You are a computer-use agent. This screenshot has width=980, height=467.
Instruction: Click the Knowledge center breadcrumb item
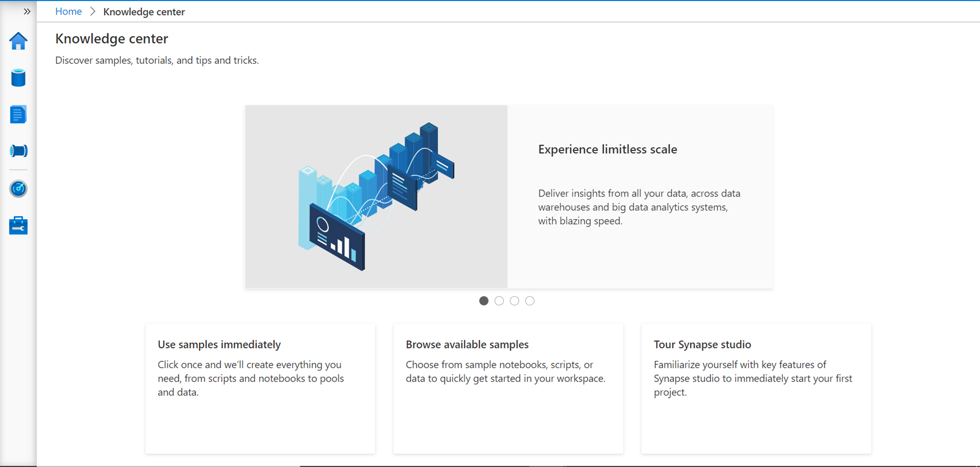[144, 12]
